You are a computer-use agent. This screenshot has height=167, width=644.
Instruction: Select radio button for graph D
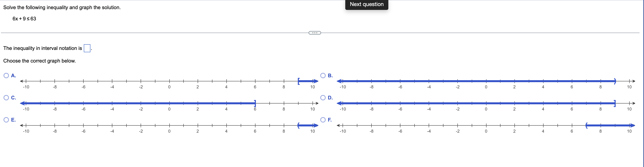(323, 97)
